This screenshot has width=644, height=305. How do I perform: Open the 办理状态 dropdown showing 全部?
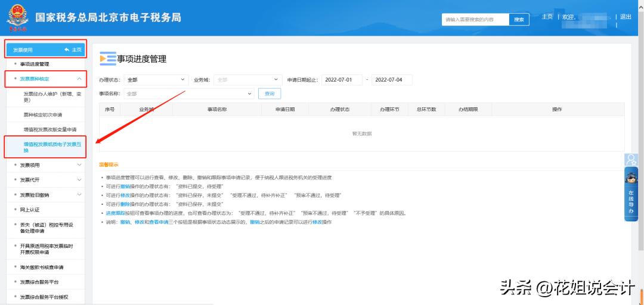coord(156,80)
